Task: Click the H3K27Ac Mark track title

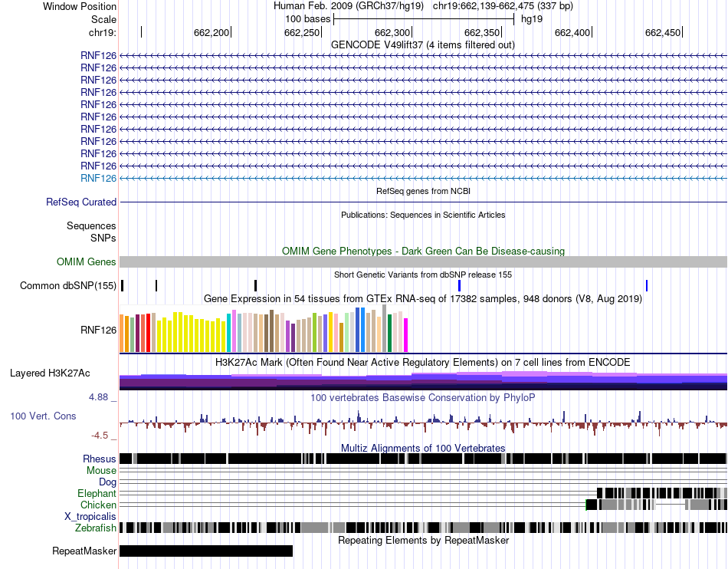Action: [423, 362]
